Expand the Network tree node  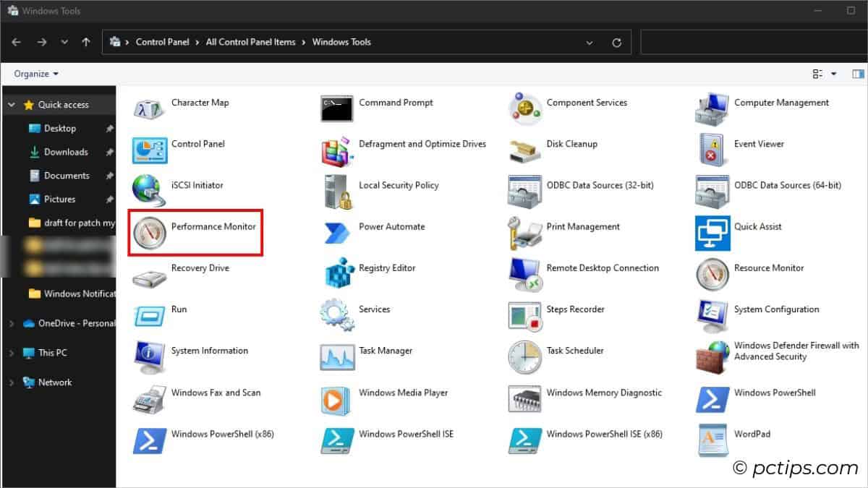coord(11,382)
